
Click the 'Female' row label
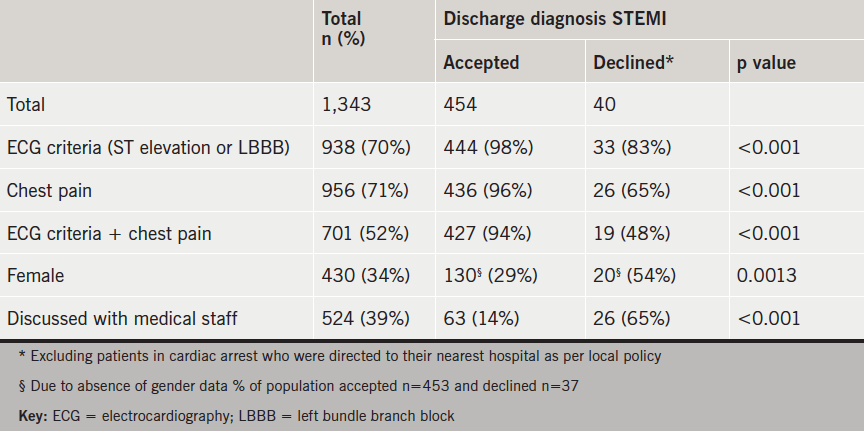(x=34, y=276)
